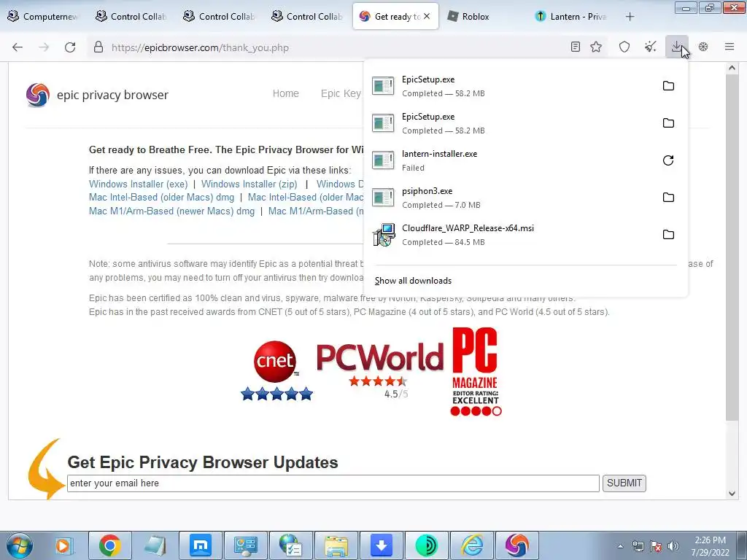
Task: Open the hamburger application menu
Action: tap(729, 47)
